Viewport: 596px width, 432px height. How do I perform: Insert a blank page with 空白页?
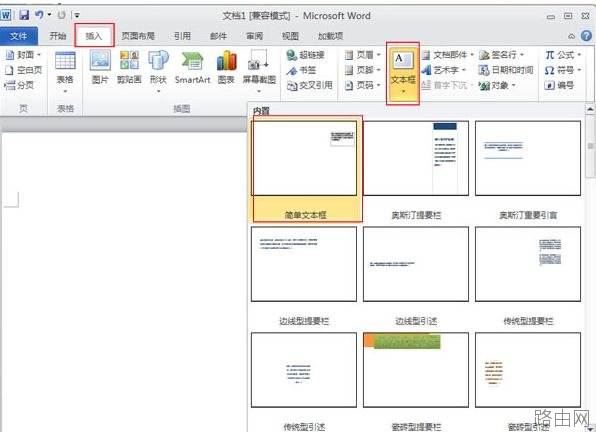(24, 70)
